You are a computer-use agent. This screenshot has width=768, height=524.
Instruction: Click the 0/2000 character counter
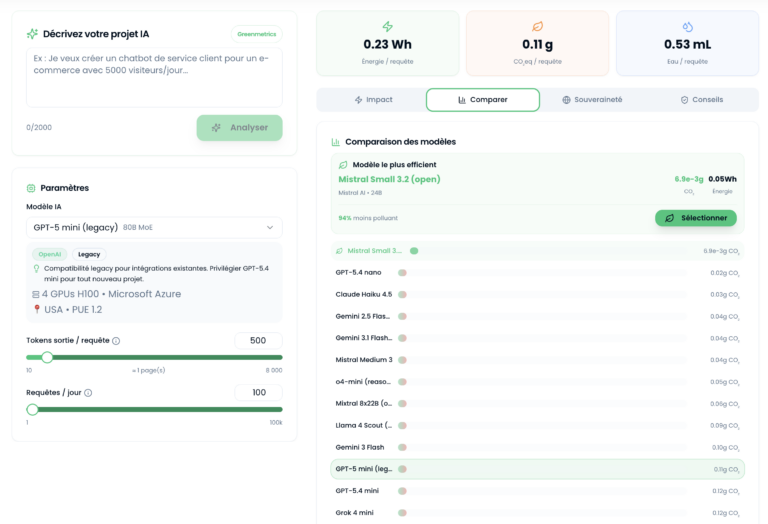pyautogui.click(x=39, y=127)
